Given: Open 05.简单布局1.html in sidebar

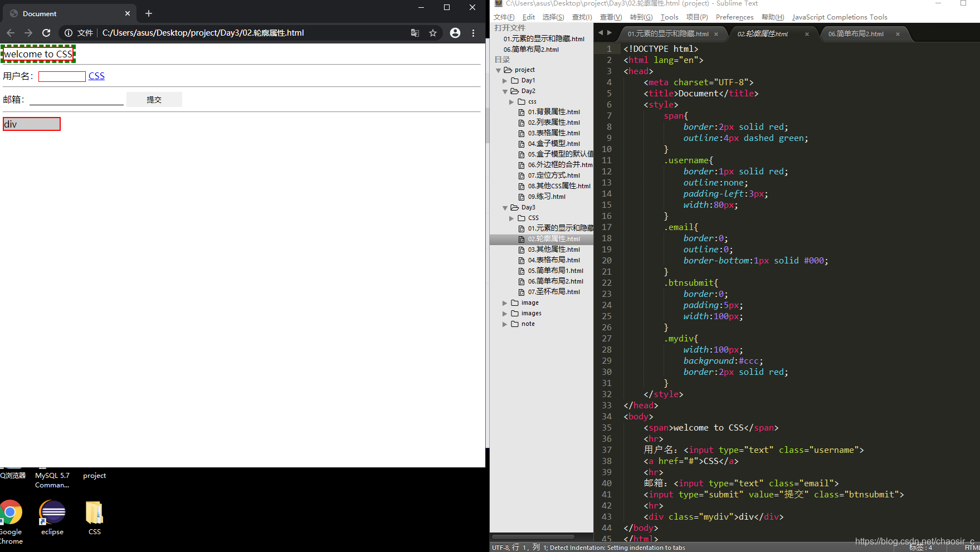Looking at the screenshot, I should click(555, 271).
